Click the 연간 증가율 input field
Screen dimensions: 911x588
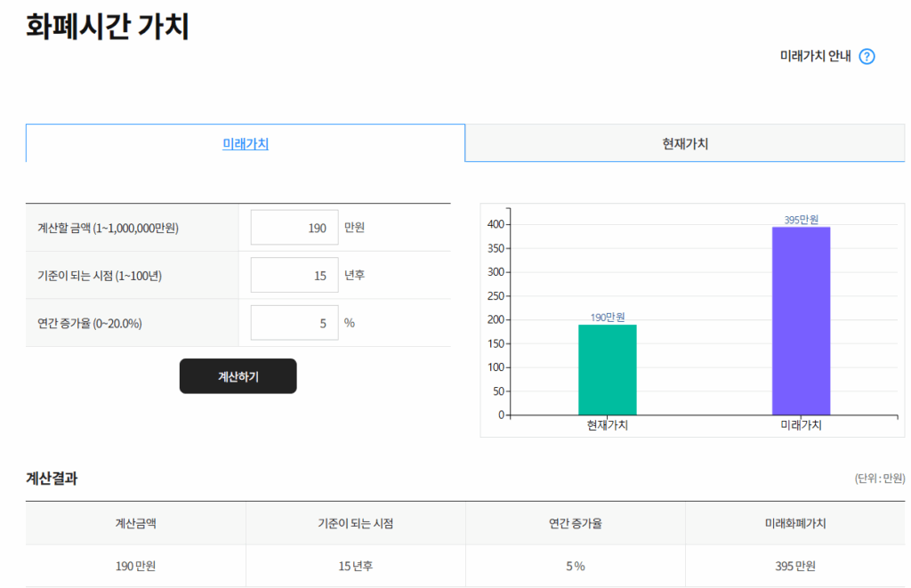pos(294,322)
